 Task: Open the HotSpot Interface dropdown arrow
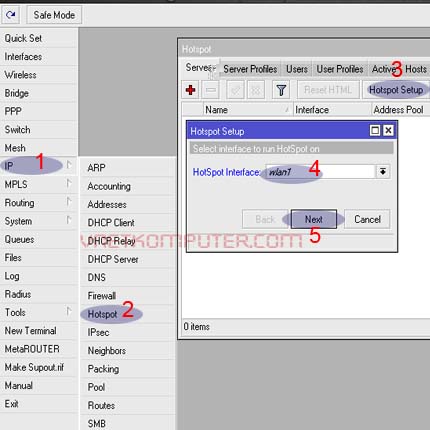[x=383, y=172]
